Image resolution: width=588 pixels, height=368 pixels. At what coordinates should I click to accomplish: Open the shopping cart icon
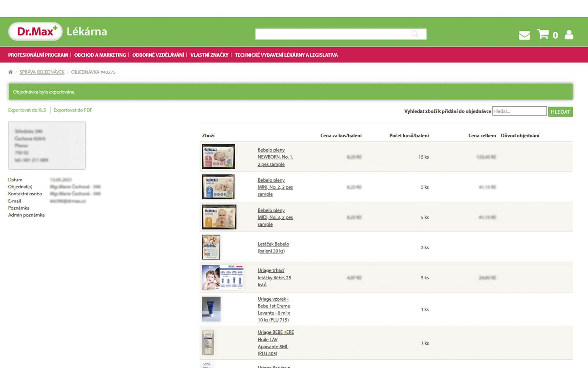tap(543, 34)
